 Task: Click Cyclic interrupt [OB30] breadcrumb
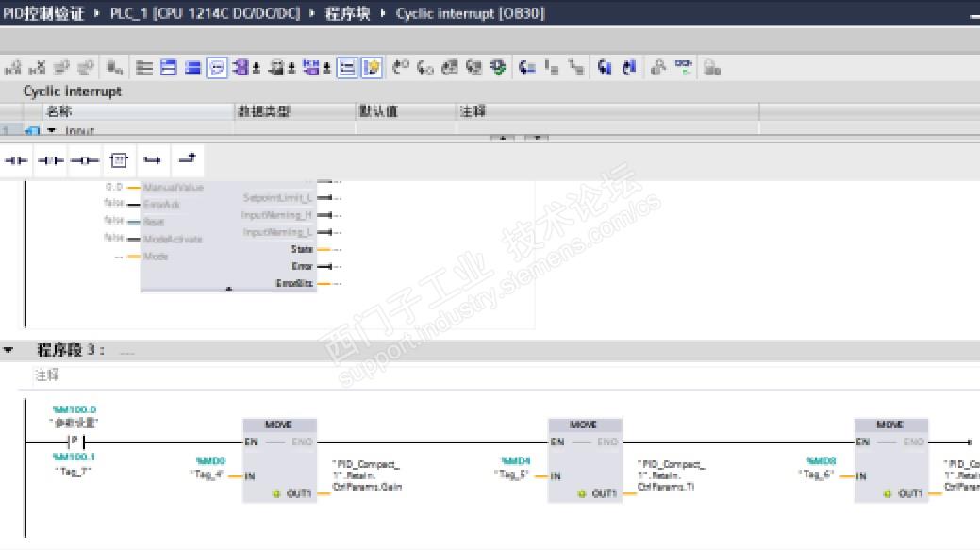click(x=470, y=13)
